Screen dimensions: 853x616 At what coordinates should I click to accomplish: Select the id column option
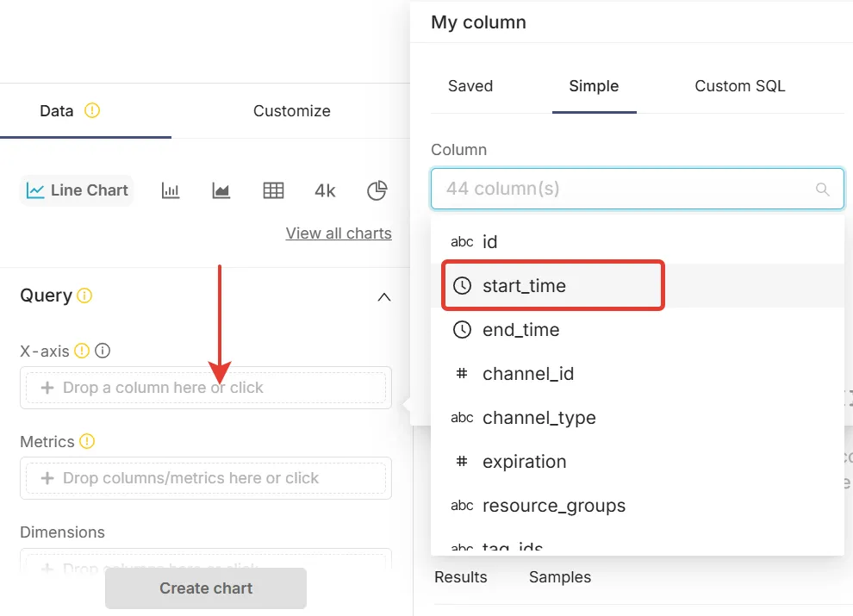click(x=638, y=241)
